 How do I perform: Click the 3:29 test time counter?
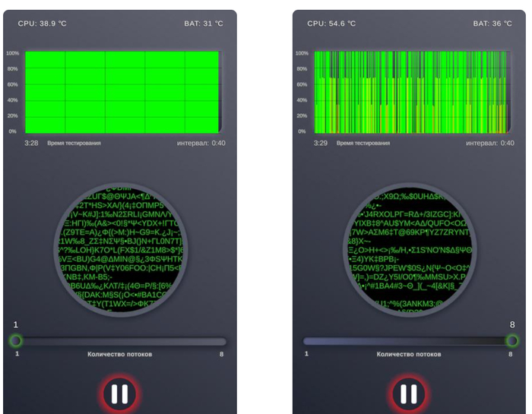320,143
